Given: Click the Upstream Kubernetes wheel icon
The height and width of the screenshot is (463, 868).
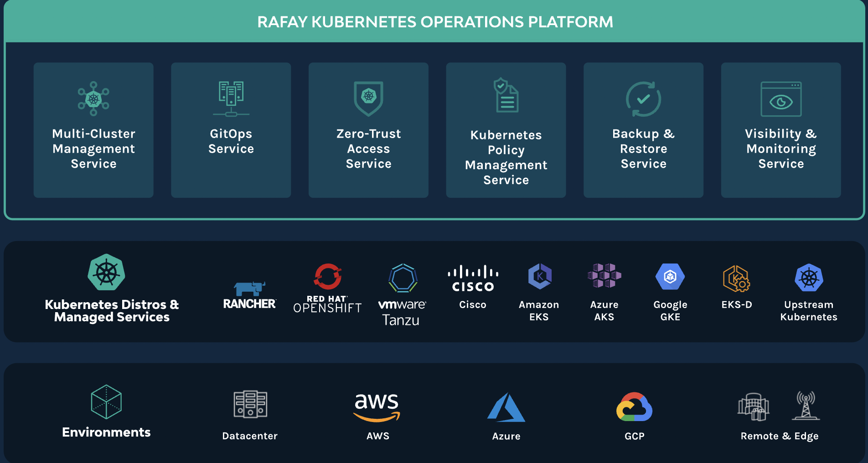Looking at the screenshot, I should pyautogui.click(x=809, y=278).
